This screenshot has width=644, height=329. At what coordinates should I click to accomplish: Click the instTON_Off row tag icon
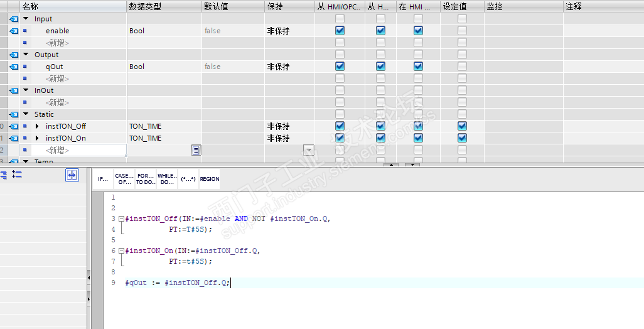pos(14,126)
